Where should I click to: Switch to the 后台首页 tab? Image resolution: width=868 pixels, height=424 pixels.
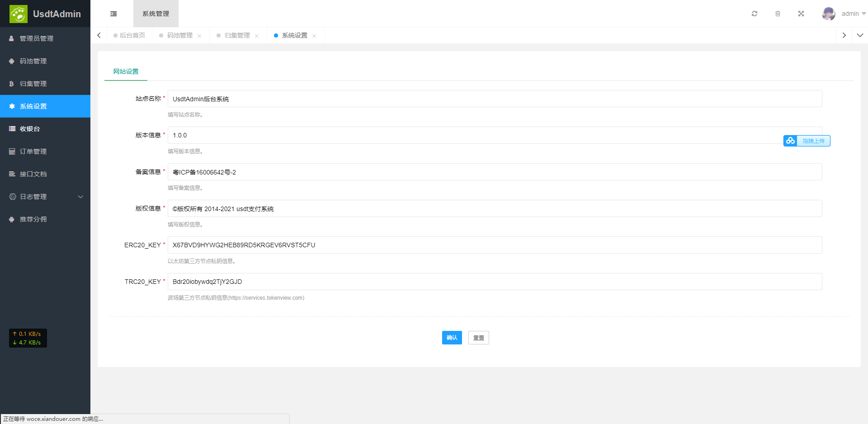(x=129, y=35)
